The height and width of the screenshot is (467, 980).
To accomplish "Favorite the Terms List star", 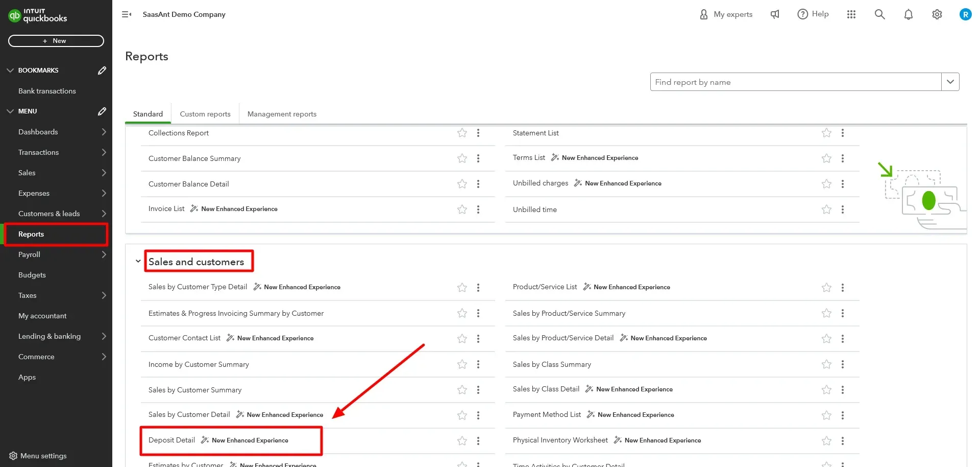I will (x=826, y=158).
